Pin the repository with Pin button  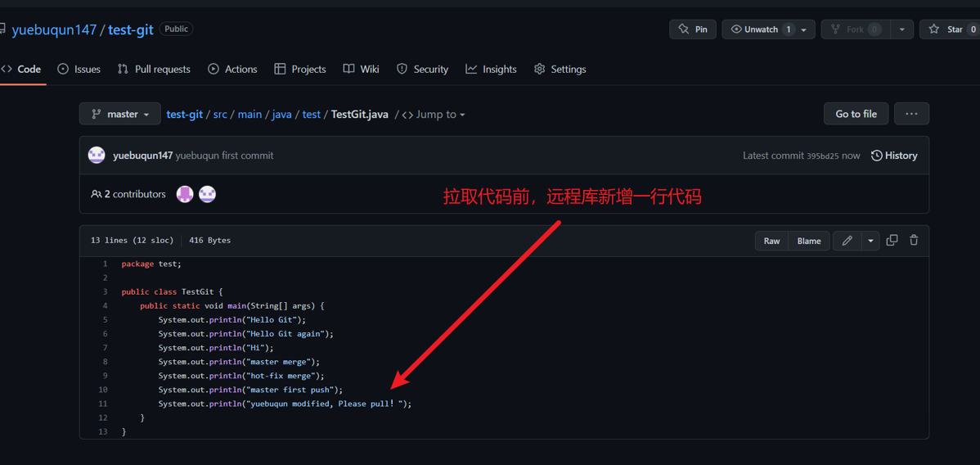coord(693,29)
